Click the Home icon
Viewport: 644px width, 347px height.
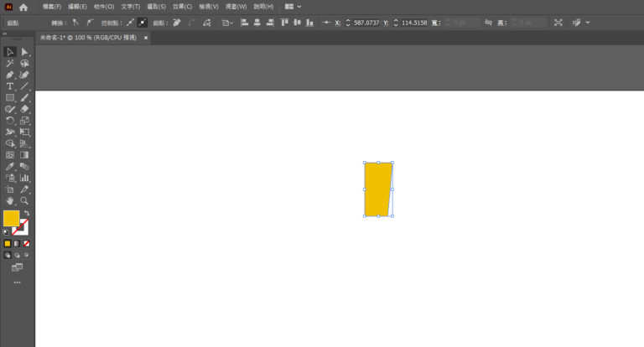click(x=23, y=7)
